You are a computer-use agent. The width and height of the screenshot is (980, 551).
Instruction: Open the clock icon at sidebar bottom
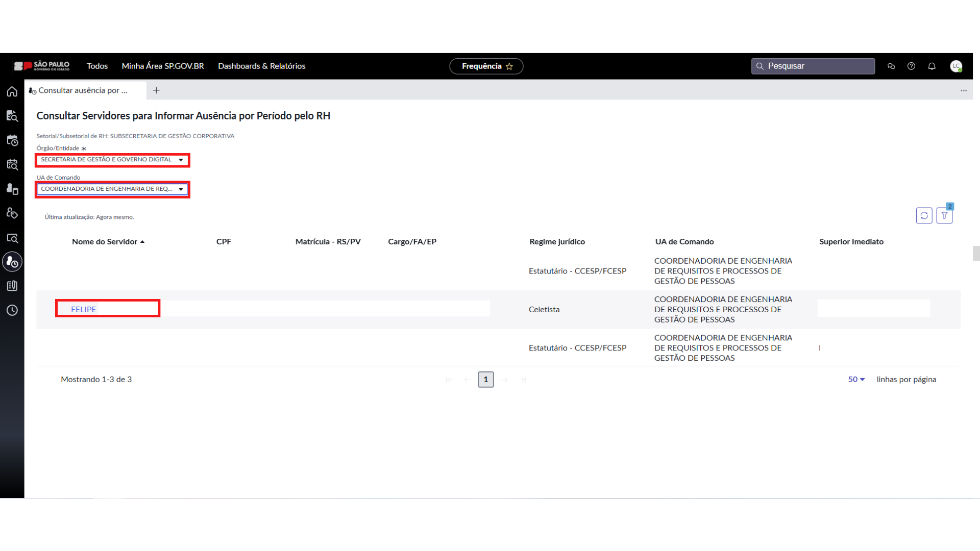[12, 310]
